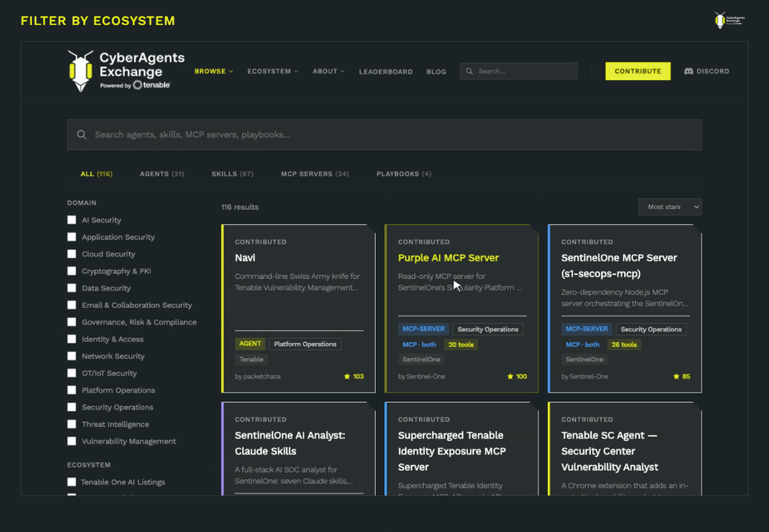
Task: Switch to the Agents (21) tab
Action: (162, 174)
